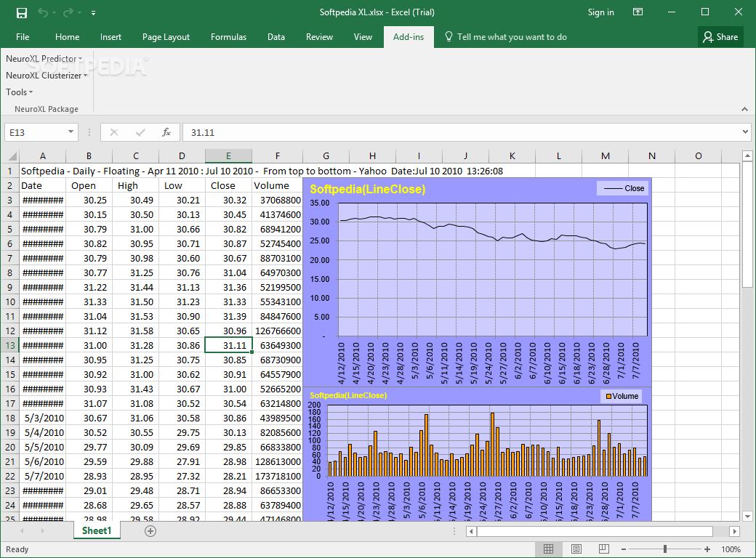Select column F header
Screen dimensions: 756x558
tap(277, 155)
